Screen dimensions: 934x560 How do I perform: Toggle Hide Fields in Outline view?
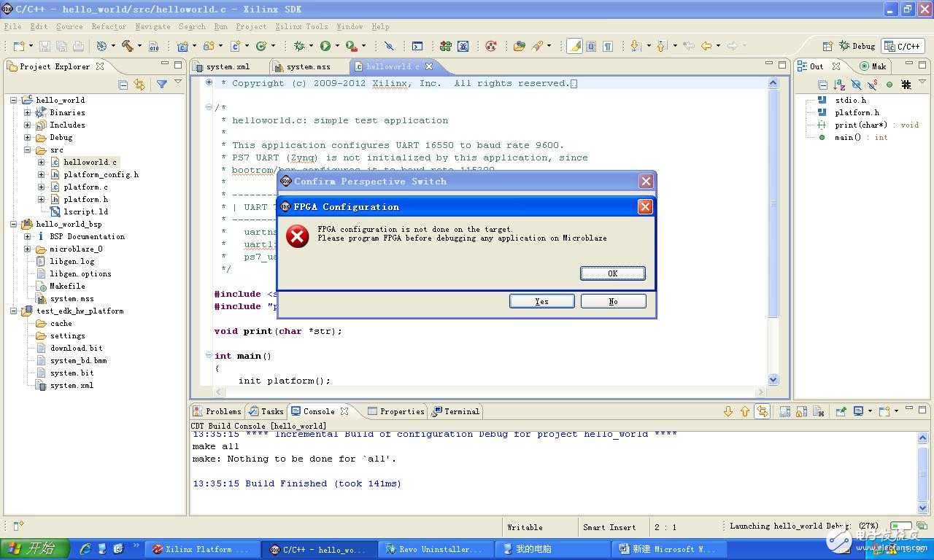point(856,85)
